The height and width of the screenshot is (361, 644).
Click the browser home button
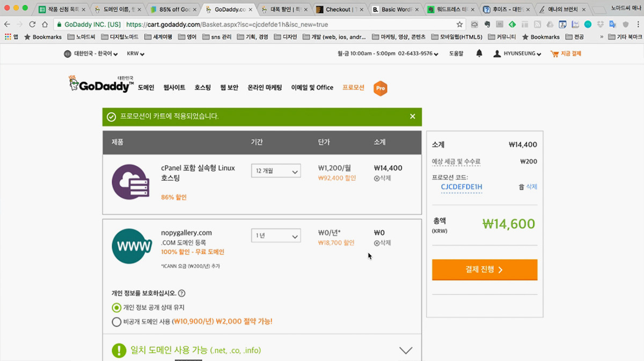pyautogui.click(x=45, y=25)
